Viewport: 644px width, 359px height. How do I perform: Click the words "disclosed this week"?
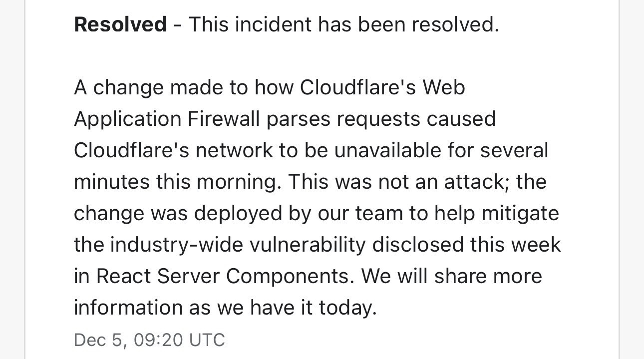[467, 245]
